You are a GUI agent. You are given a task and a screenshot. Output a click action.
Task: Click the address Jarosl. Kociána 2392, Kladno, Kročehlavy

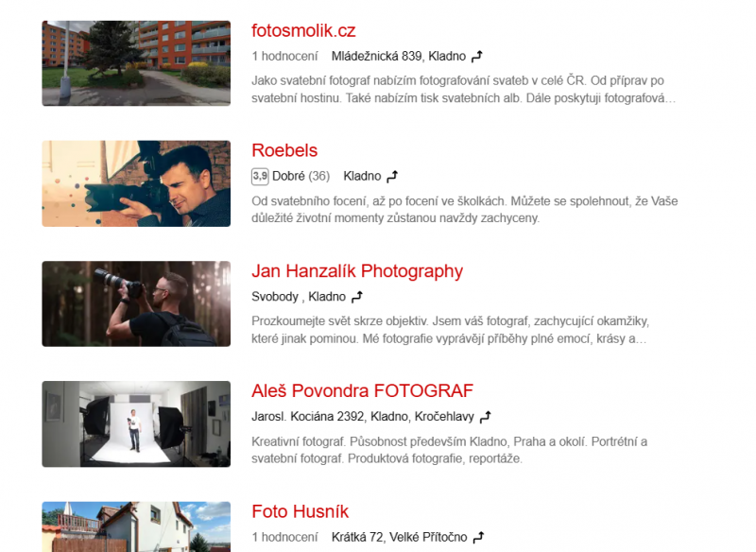(x=363, y=417)
